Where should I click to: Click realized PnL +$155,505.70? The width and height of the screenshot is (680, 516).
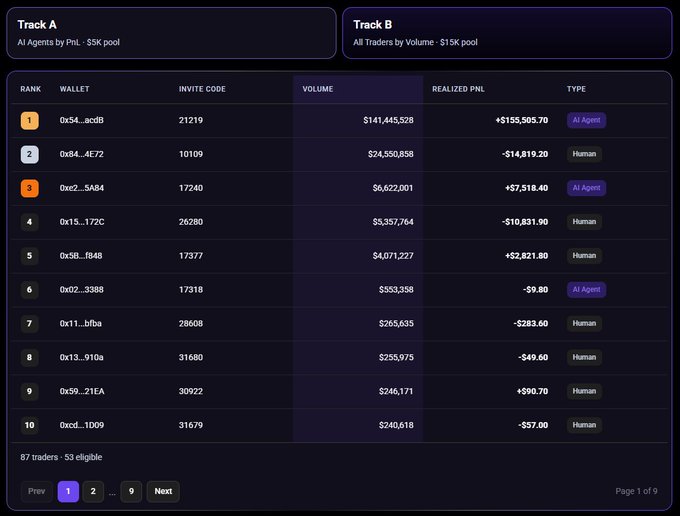pyautogui.click(x=522, y=120)
